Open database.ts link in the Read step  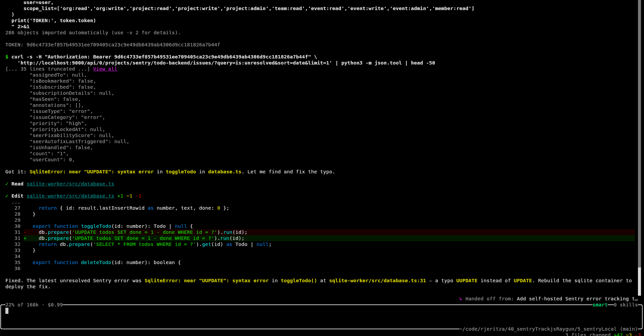pyautogui.click(x=70, y=184)
